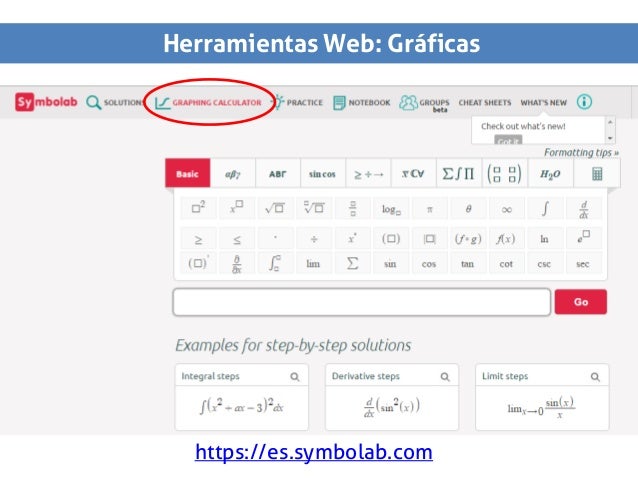Click the math expression input field
Image resolution: width=638 pixels, height=479 pixels.
tap(362, 302)
